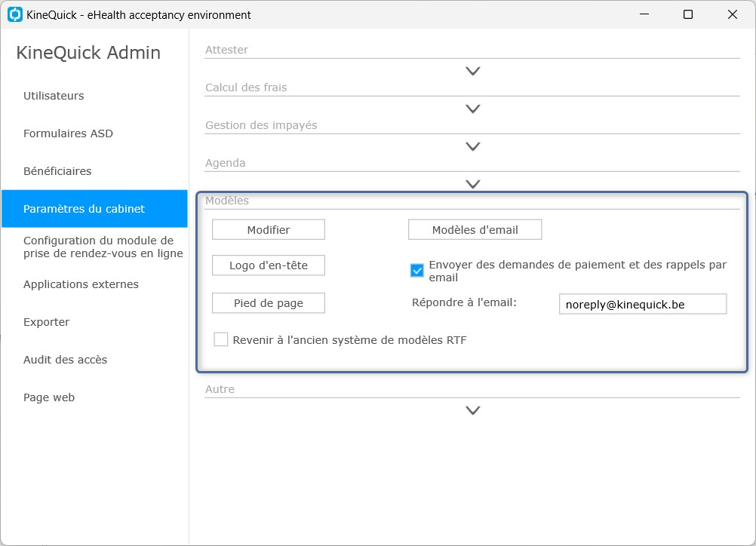Go to Bénéficiaires page

point(57,170)
